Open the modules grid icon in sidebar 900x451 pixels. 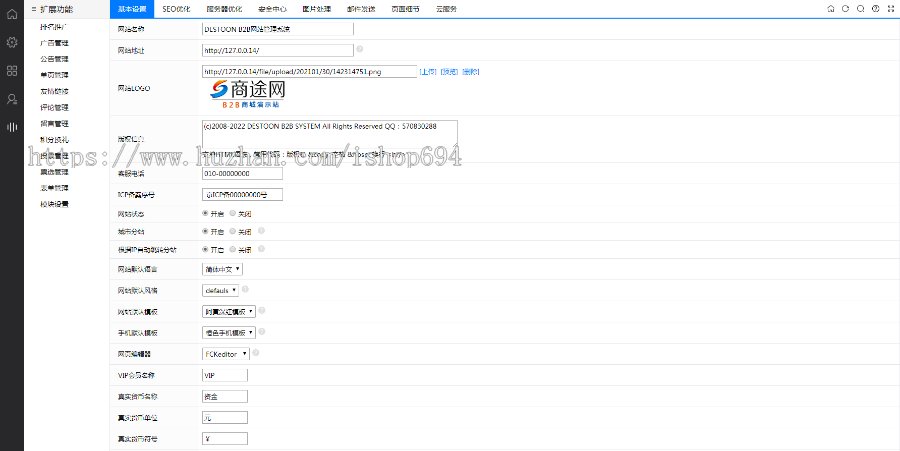point(12,71)
